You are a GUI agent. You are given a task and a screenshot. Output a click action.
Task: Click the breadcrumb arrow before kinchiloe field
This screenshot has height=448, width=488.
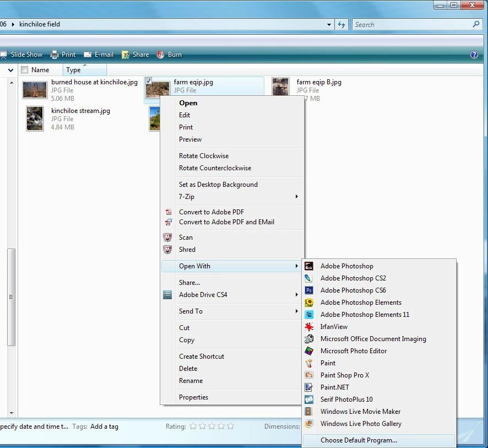coord(13,24)
